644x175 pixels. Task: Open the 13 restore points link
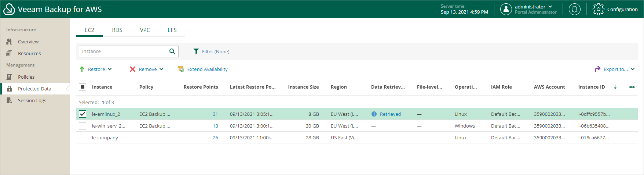pos(215,126)
